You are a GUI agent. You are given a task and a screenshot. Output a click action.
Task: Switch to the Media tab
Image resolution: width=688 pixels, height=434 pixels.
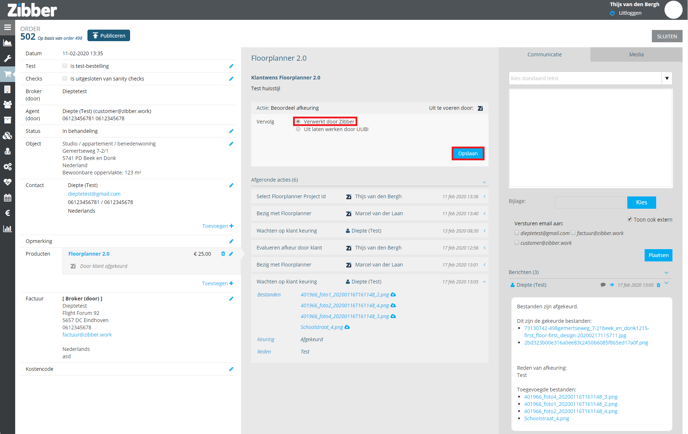point(636,55)
